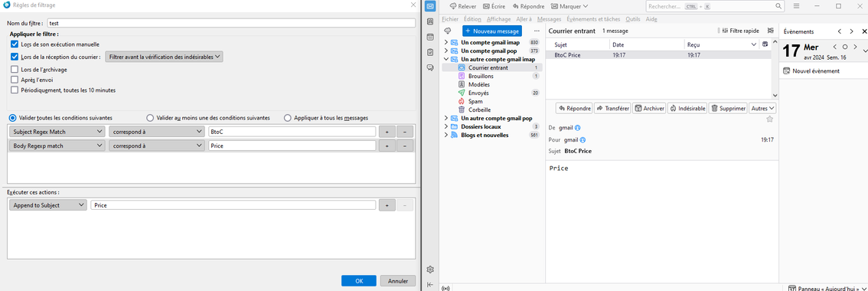
Task: Click the search magnifier icon
Action: [778, 6]
